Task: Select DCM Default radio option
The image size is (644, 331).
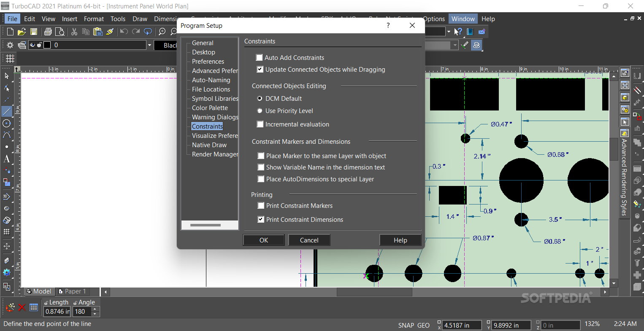Action: pos(260,99)
